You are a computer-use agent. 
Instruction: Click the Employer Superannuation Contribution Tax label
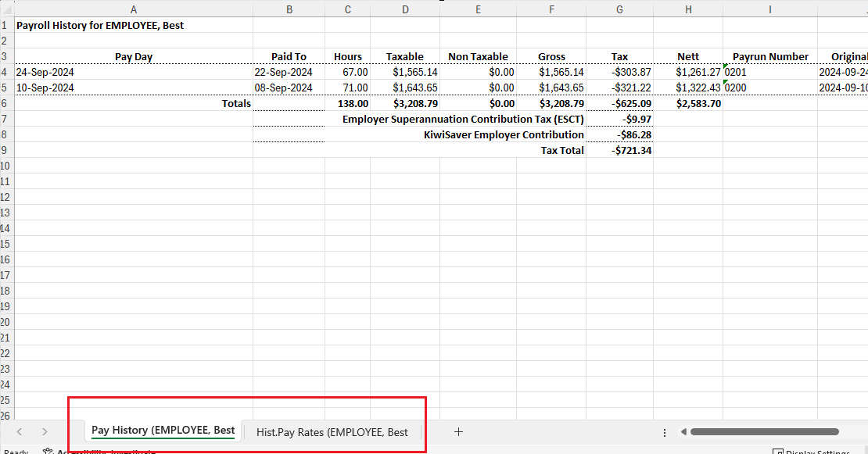pyautogui.click(x=463, y=119)
